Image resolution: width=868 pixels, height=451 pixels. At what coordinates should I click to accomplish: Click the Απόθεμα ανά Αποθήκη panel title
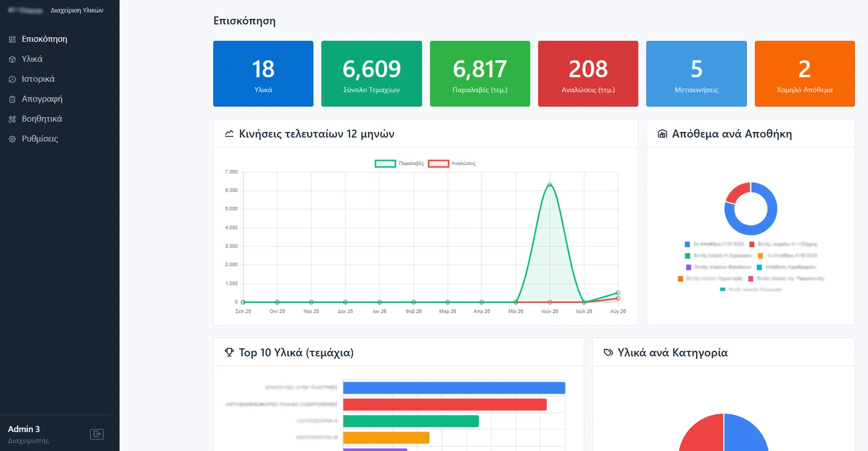(732, 134)
